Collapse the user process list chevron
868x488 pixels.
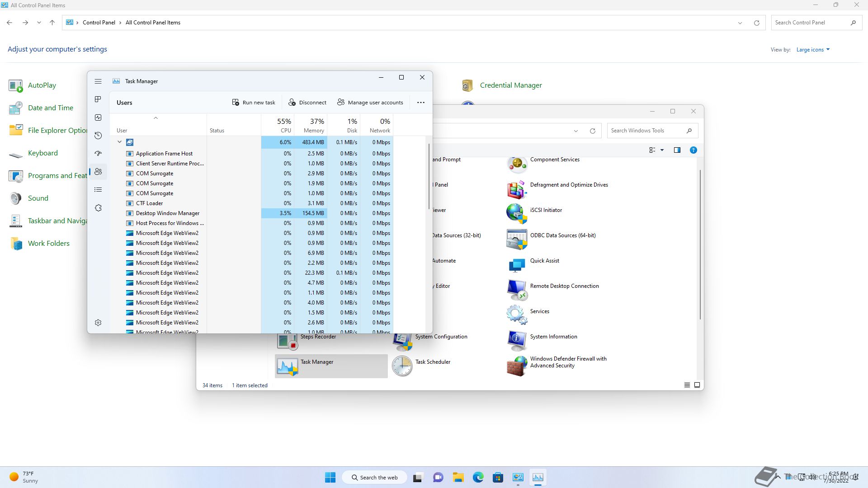[x=120, y=142]
